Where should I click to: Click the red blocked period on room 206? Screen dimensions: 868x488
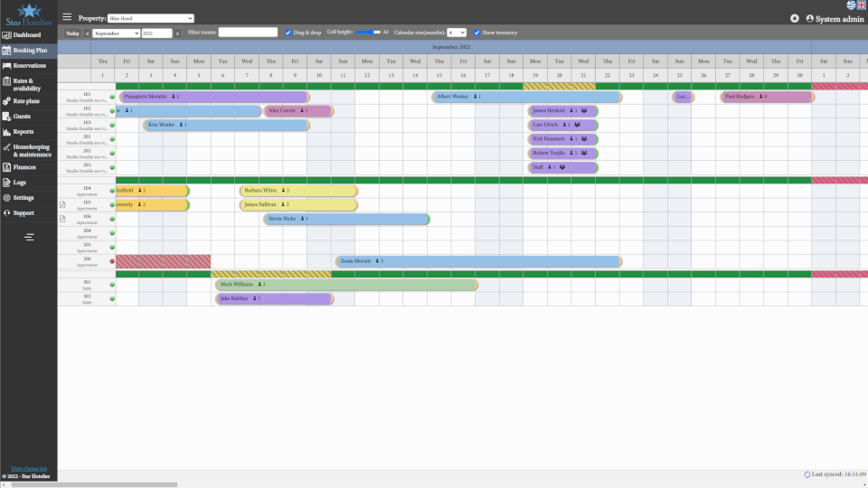[164, 261]
